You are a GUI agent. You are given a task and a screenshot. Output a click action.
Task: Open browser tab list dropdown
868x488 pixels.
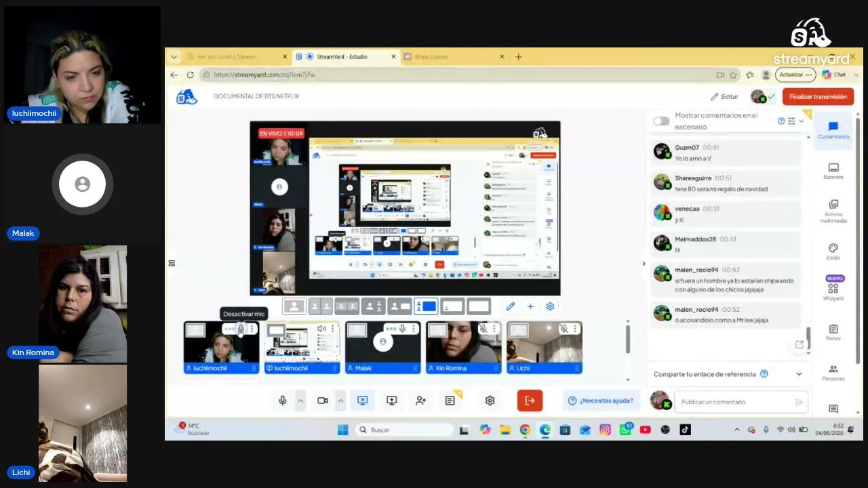click(174, 57)
